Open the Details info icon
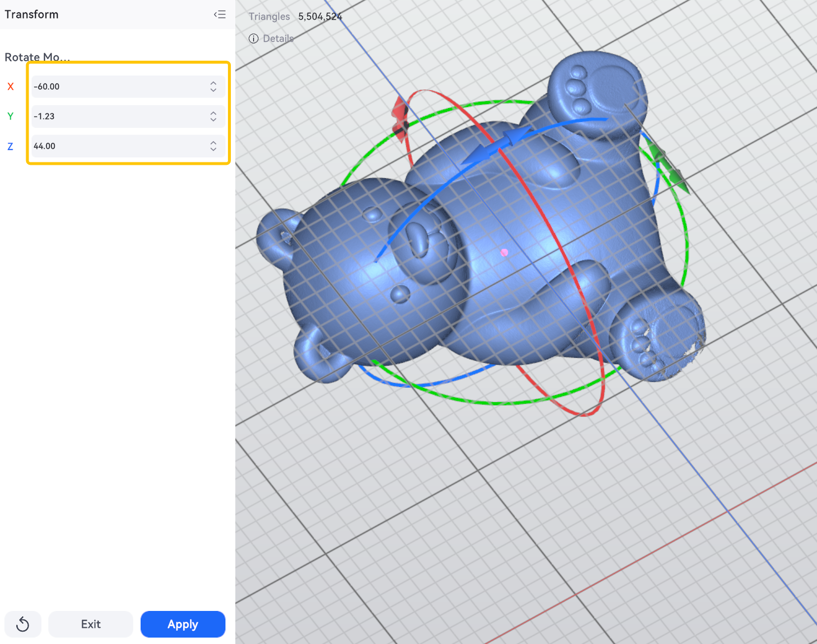This screenshot has height=644, width=817. tap(254, 38)
